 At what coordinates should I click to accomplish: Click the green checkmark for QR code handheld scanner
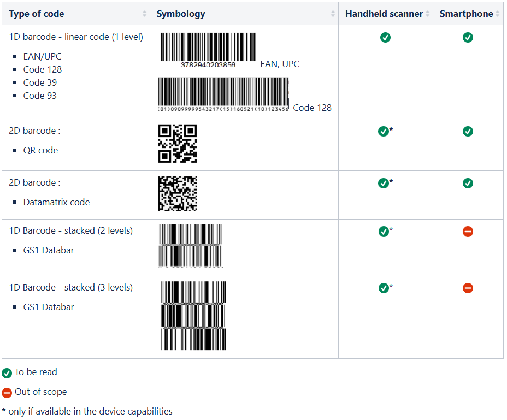(x=384, y=131)
